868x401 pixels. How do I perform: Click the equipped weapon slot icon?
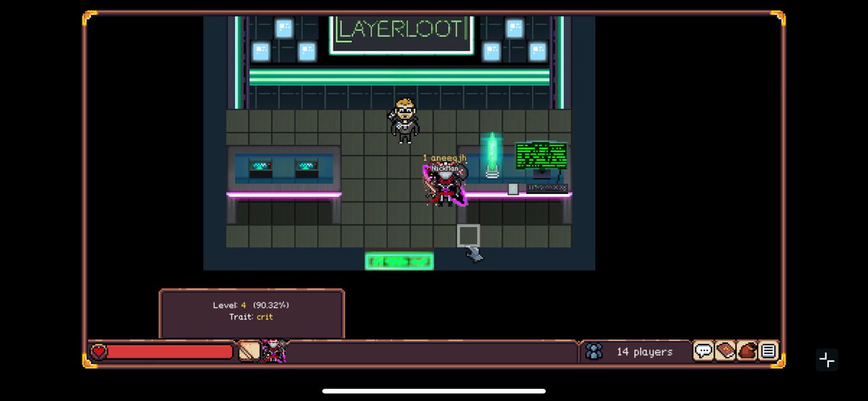(249, 351)
